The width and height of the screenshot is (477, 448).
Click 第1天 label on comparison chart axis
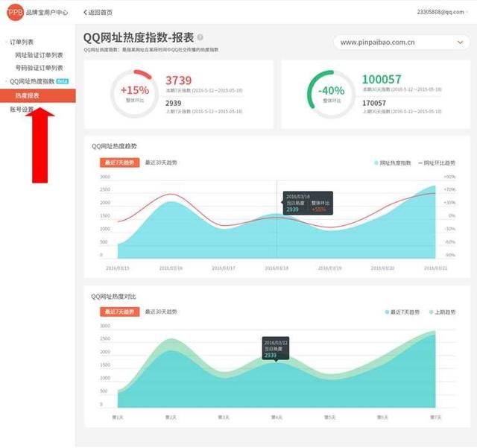point(118,417)
